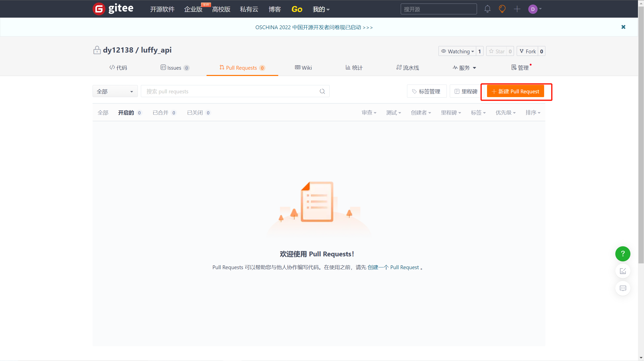Close the OSCHINA announcement banner
644x361 pixels.
[623, 27]
